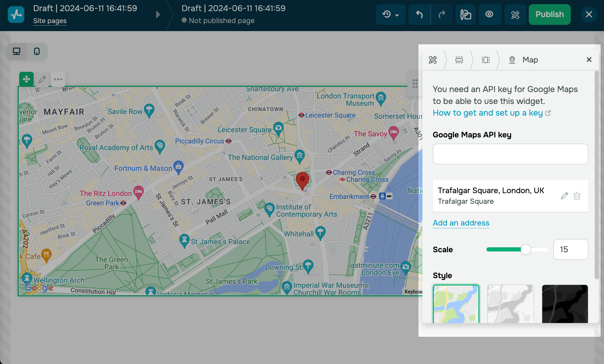Go to the design breadcrumb in the settings panel
Viewport: 604px width, 364px height.
433,60
